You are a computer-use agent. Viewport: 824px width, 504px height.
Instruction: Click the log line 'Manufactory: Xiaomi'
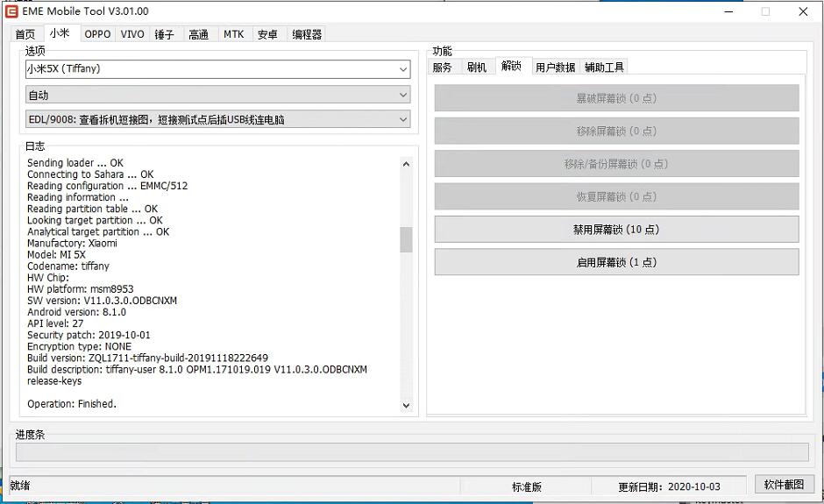[x=72, y=244]
